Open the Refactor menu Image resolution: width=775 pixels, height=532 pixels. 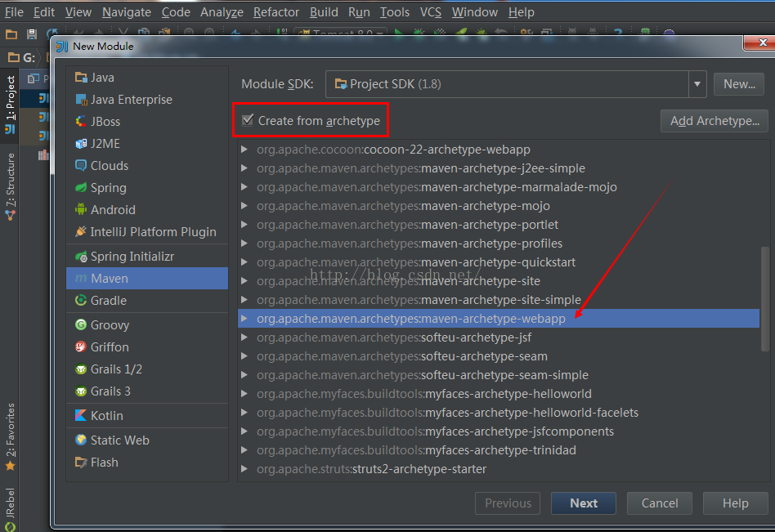276,12
